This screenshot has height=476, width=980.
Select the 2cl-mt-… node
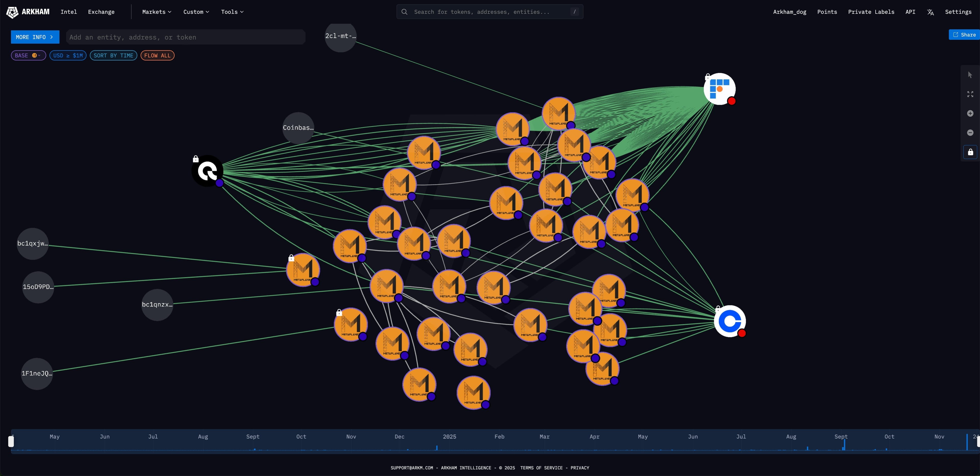340,36
